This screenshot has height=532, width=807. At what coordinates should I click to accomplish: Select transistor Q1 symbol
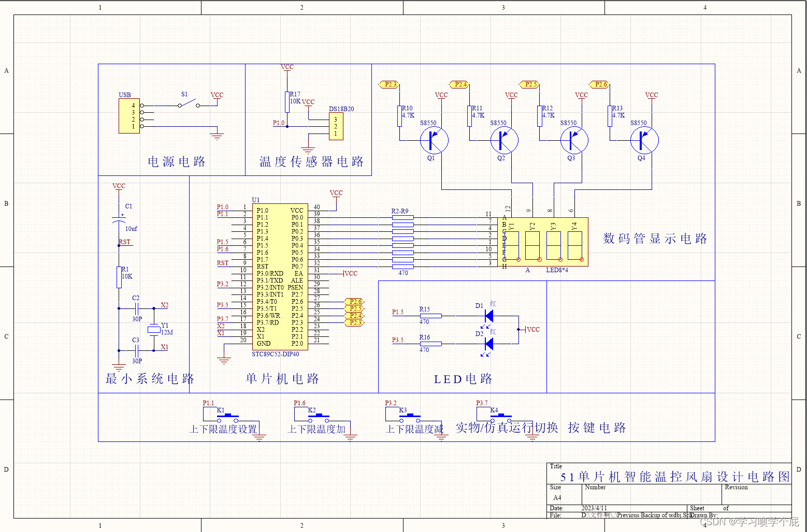pyautogui.click(x=434, y=140)
